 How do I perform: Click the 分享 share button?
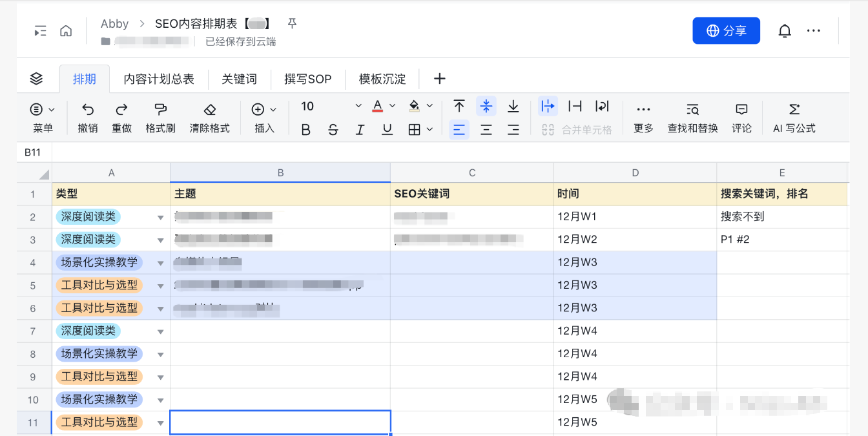coord(726,30)
